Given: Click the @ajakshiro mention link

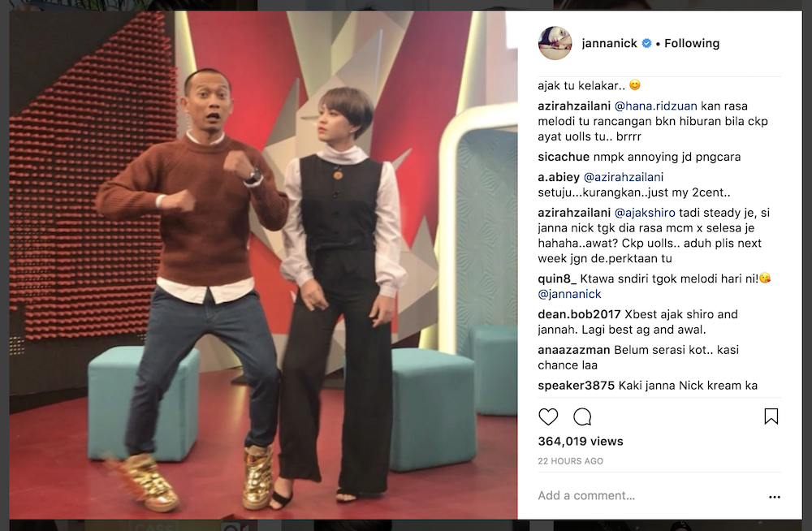Looking at the screenshot, I should coord(645,213).
